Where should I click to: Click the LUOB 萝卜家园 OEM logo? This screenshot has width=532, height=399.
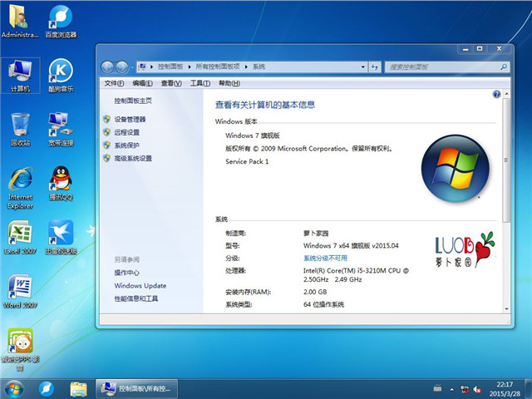coord(465,249)
